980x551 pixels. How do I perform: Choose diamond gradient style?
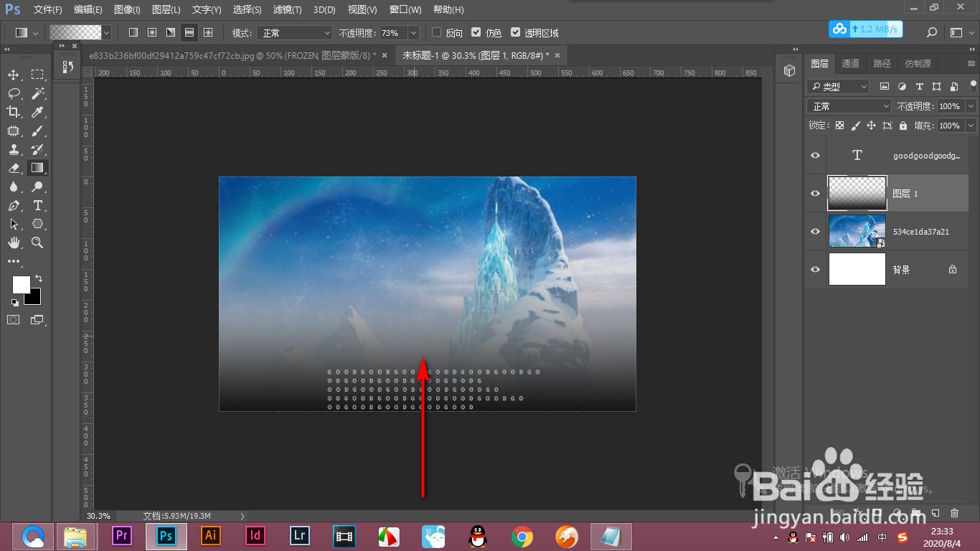coord(208,32)
